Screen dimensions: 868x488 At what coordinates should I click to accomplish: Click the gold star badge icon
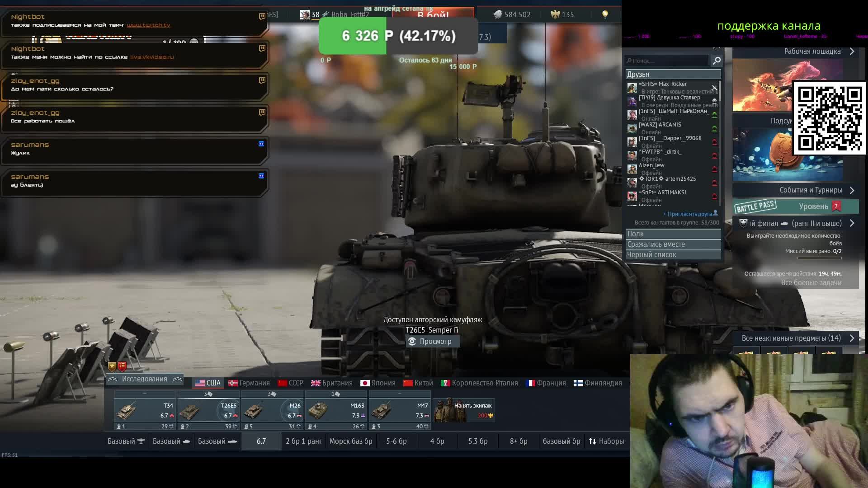(112, 366)
